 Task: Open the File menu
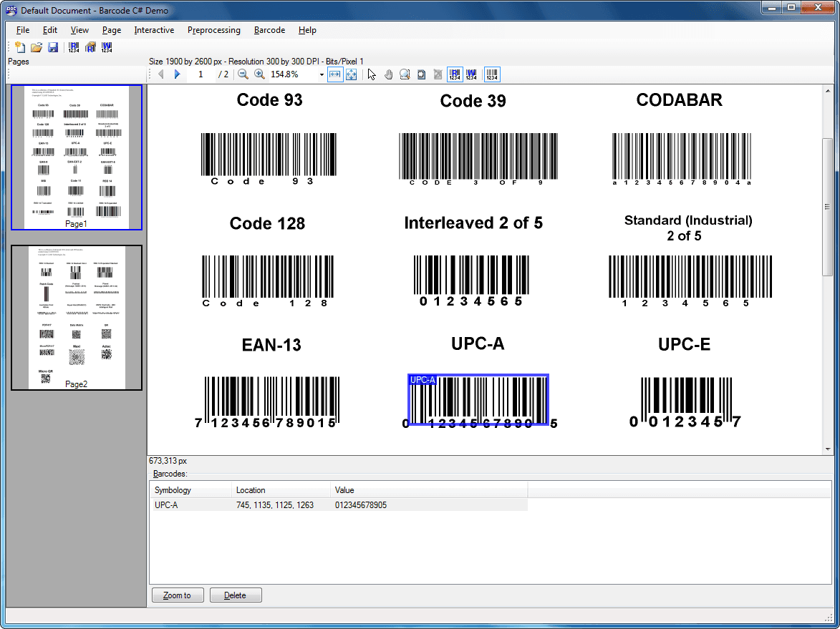pyautogui.click(x=23, y=30)
